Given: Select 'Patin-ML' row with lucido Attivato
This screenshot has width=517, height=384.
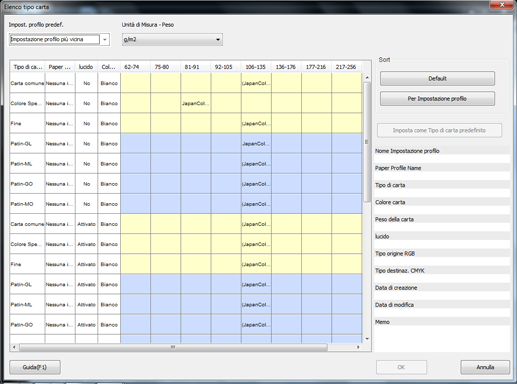Looking at the screenshot, I should (x=186, y=304).
